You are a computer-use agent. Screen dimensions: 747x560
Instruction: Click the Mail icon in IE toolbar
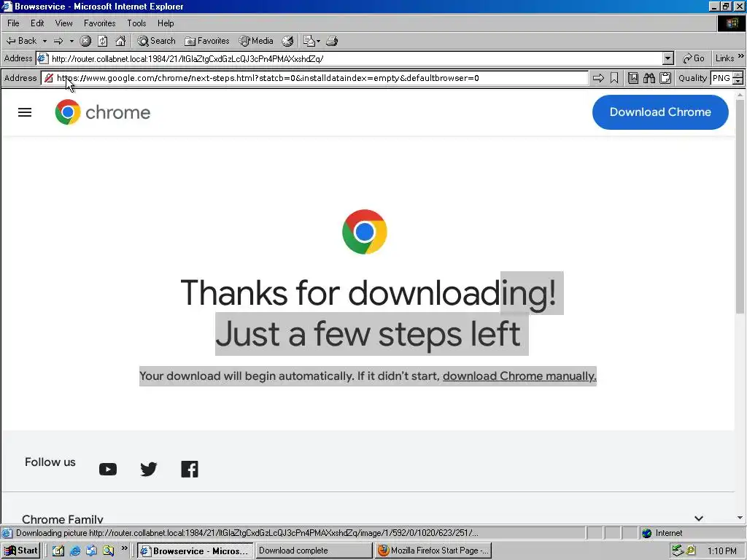coord(309,41)
